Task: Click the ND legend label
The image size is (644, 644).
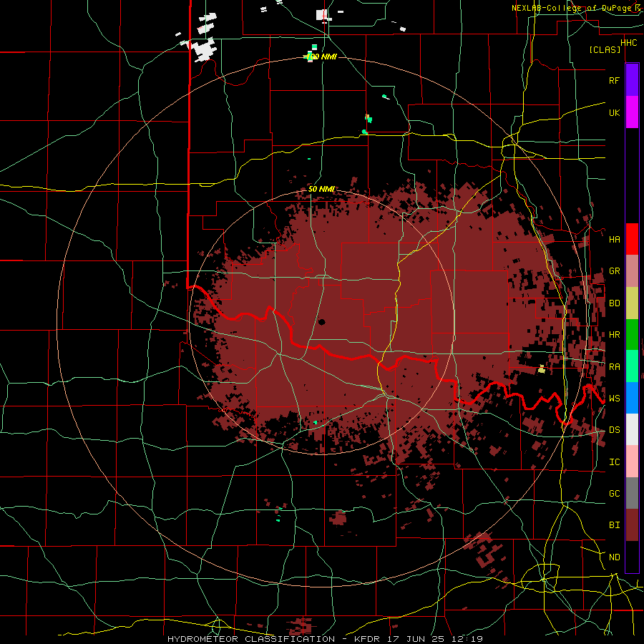Action: coord(614,557)
